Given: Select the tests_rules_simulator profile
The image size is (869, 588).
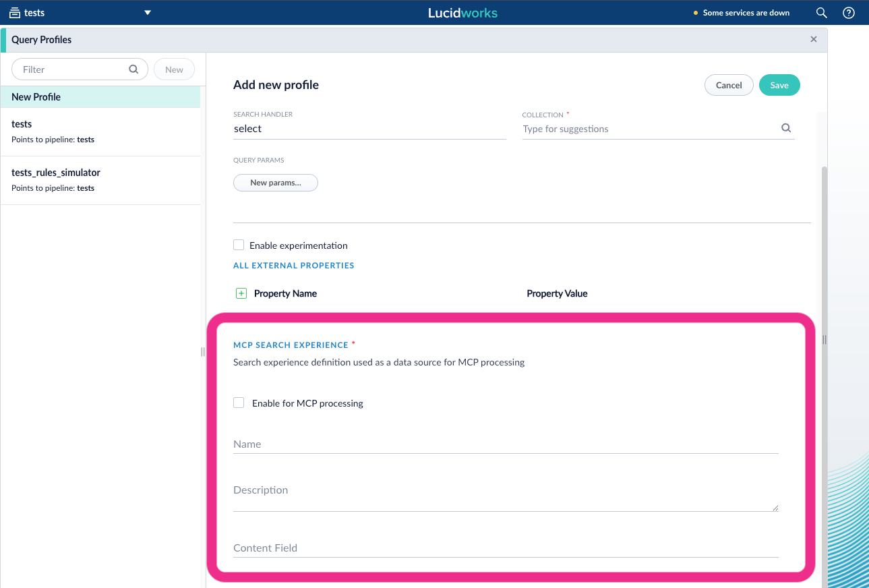Looking at the screenshot, I should click(100, 180).
